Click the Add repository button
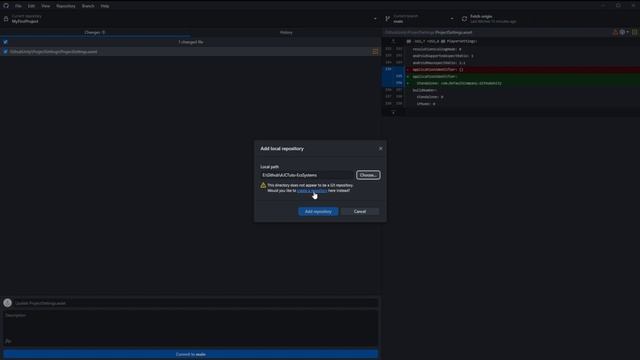The height and width of the screenshot is (360, 640). click(x=318, y=211)
